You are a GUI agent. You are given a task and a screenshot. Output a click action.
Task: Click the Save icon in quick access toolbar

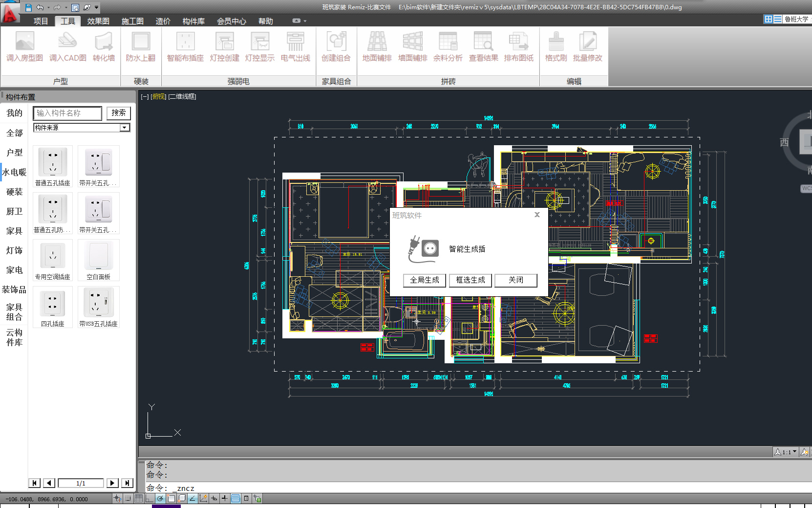coord(28,7)
